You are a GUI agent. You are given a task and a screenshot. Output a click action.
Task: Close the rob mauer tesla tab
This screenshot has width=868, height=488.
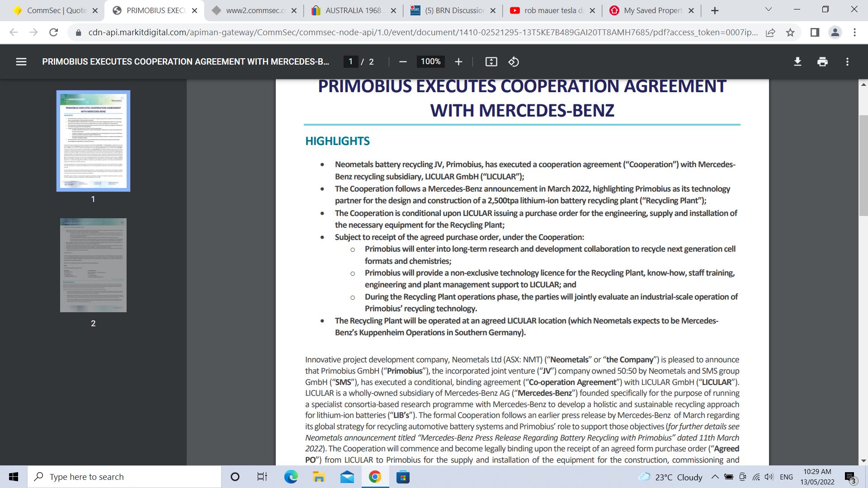(592, 10)
